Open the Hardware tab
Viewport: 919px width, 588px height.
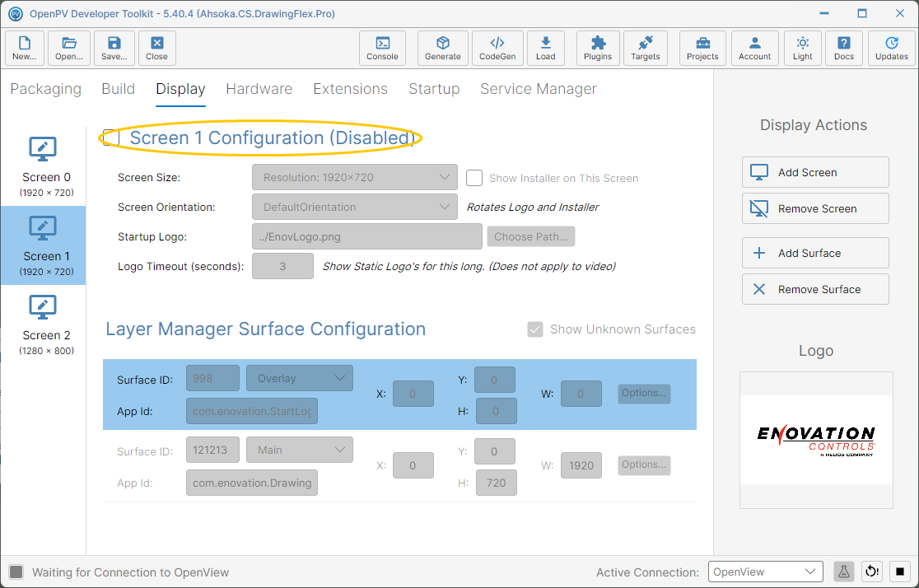pos(259,88)
